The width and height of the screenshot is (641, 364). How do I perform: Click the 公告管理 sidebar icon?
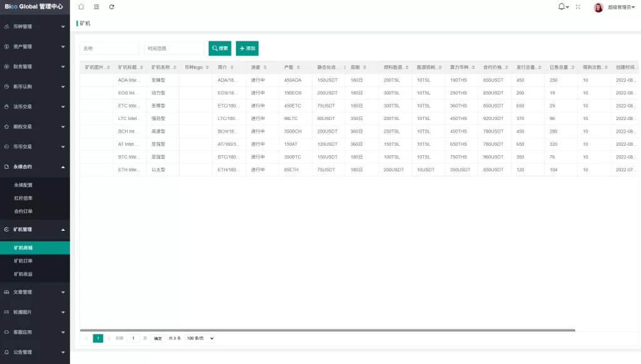6,352
